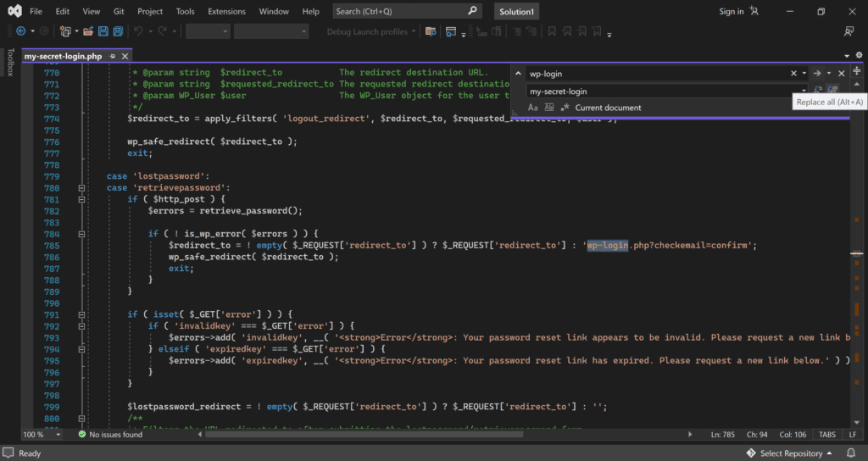Image resolution: width=868 pixels, height=461 pixels.
Task: Click the uncomment lines icon
Action: [x=531, y=31]
